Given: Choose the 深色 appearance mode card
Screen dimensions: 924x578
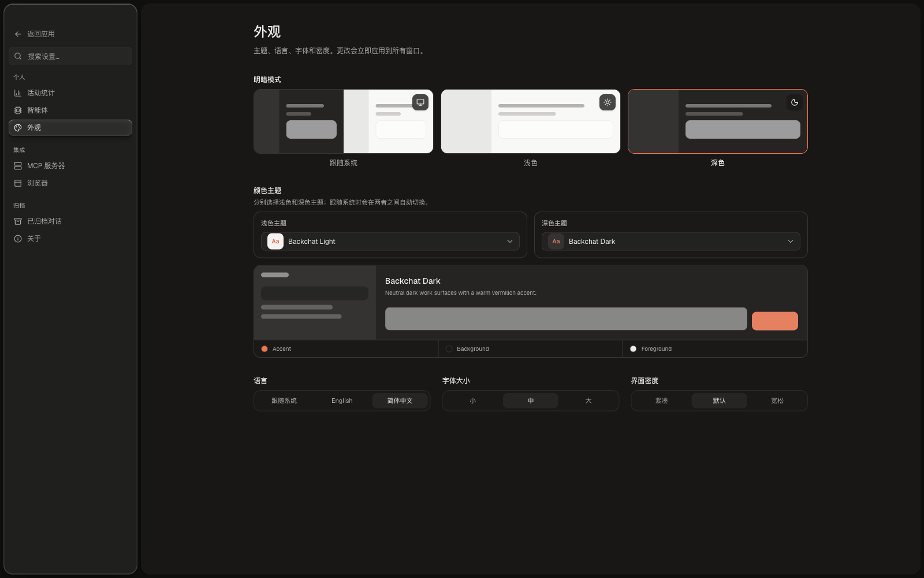Looking at the screenshot, I should [718, 121].
